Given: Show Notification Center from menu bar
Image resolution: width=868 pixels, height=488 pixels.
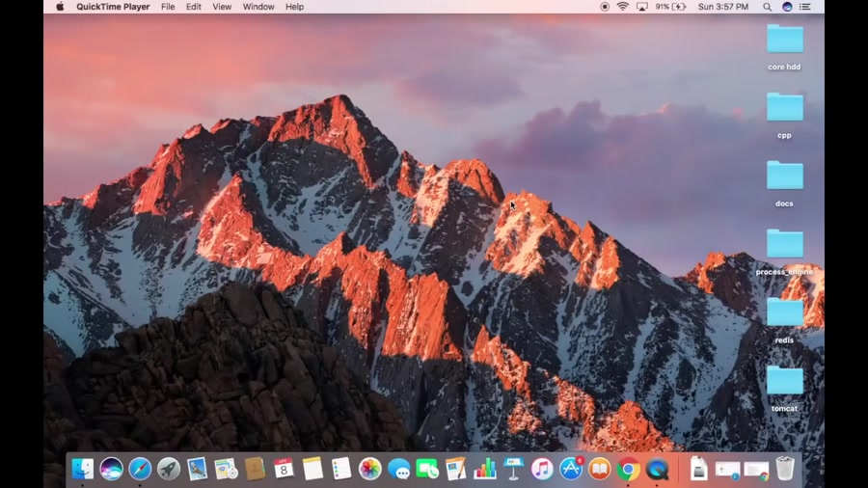Looking at the screenshot, I should coord(804,7).
